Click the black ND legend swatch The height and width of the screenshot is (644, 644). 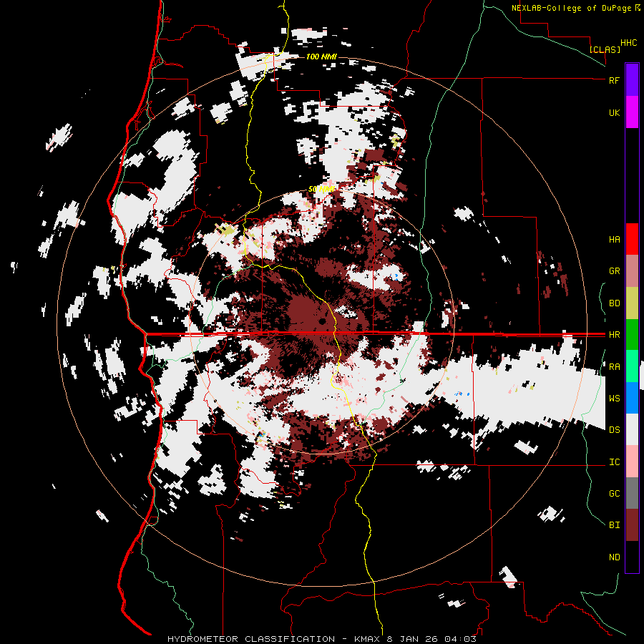(632, 557)
